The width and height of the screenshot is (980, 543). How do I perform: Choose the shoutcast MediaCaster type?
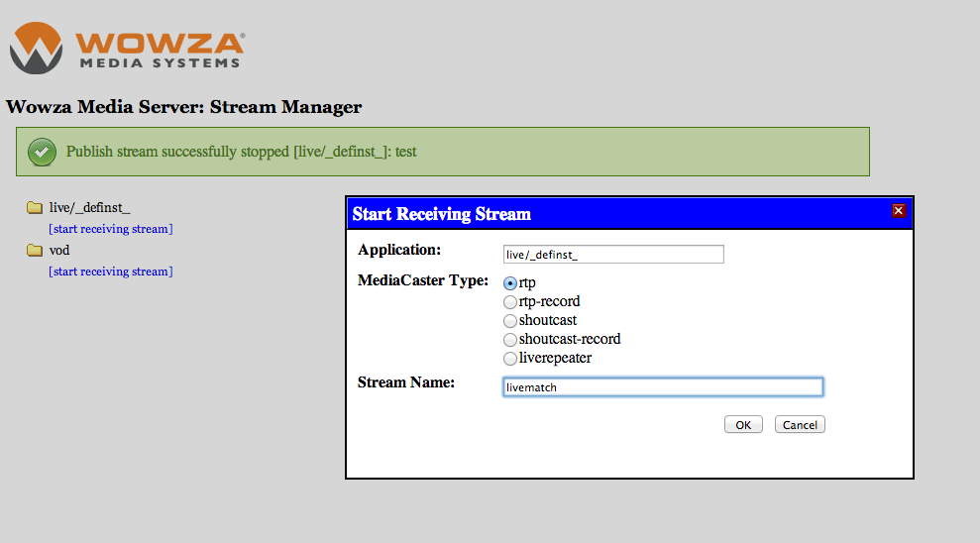(x=510, y=321)
